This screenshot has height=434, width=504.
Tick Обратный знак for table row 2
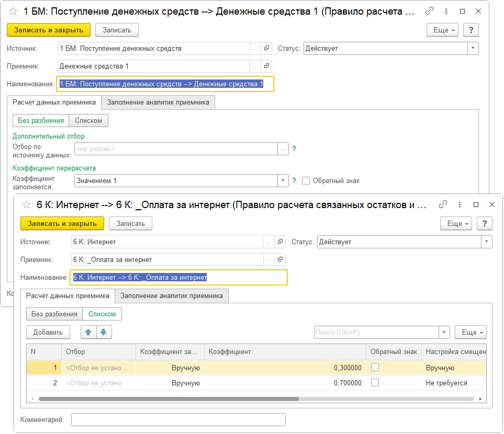[x=375, y=383]
